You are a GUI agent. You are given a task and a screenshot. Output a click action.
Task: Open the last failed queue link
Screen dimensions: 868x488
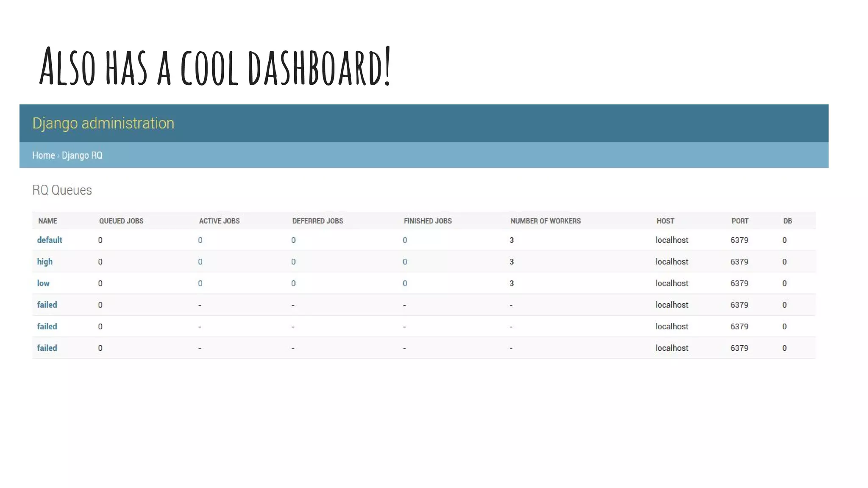47,348
